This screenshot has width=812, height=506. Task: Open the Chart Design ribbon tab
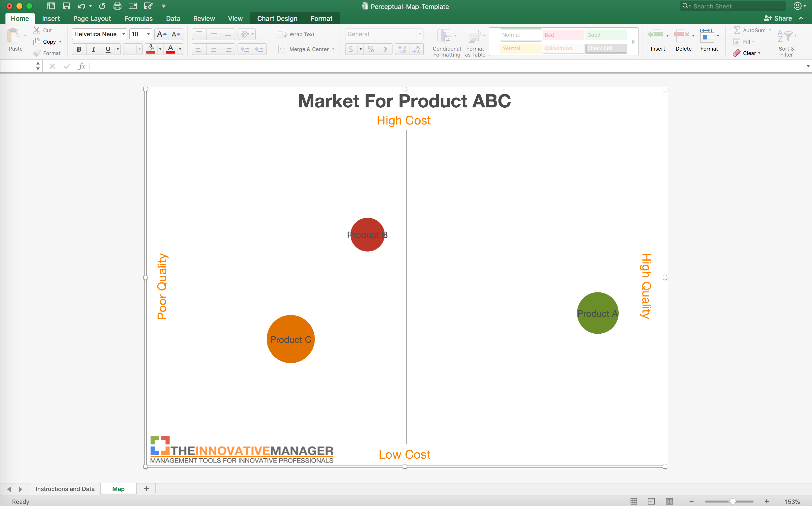pyautogui.click(x=277, y=18)
